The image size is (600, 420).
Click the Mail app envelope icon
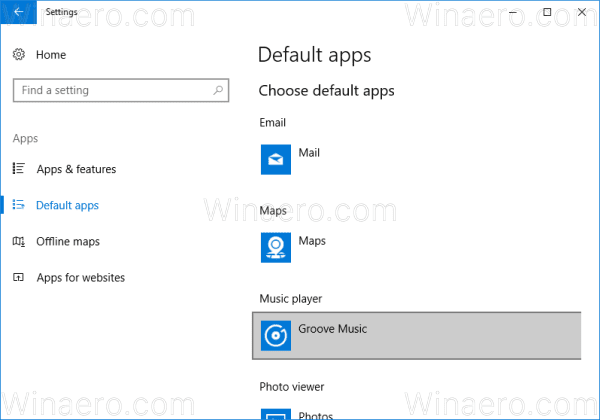[x=276, y=159]
